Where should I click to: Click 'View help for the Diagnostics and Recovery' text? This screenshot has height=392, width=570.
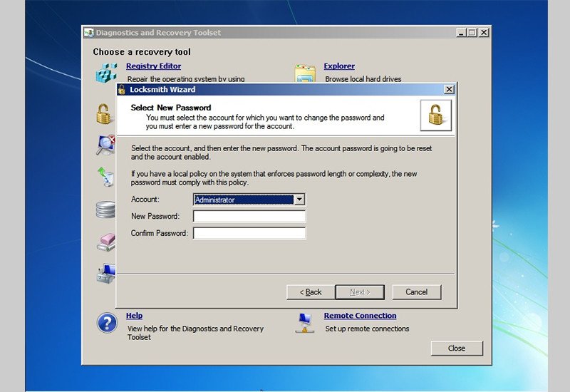pos(195,329)
